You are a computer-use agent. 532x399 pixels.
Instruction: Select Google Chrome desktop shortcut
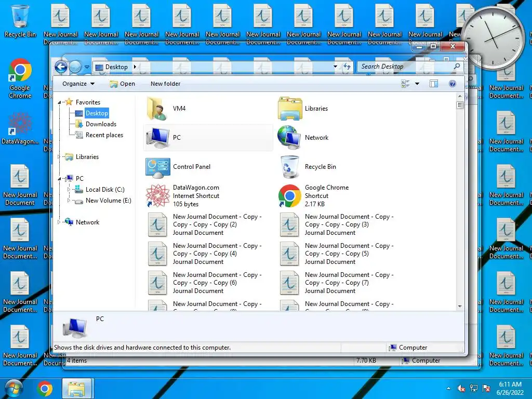20,79
